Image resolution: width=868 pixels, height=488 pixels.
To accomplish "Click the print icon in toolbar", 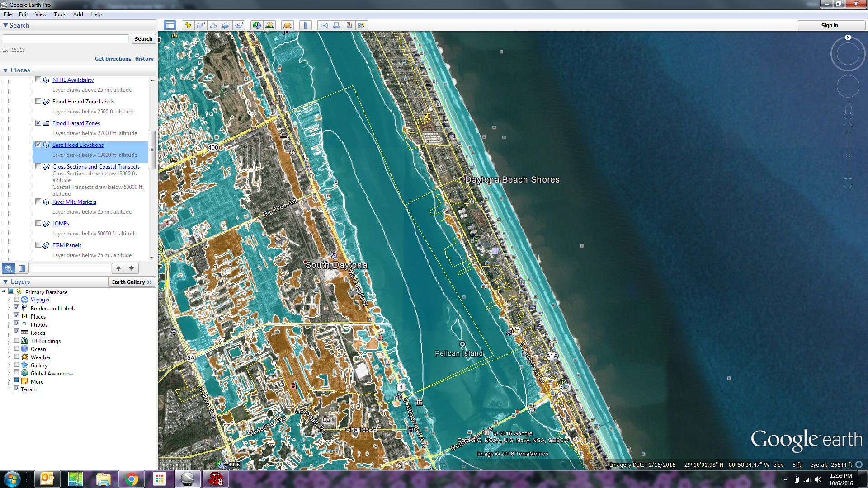I will pyautogui.click(x=336, y=25).
